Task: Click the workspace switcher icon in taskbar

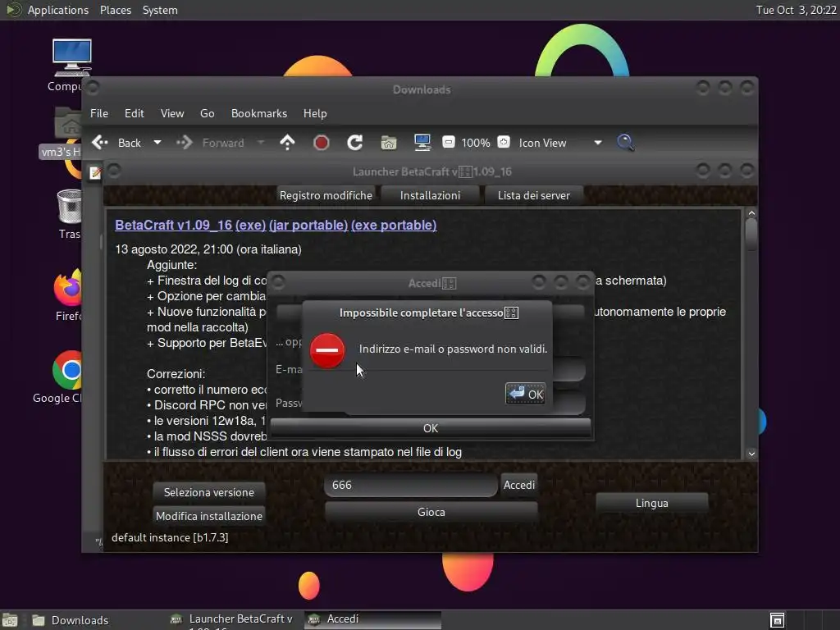Action: tap(778, 620)
